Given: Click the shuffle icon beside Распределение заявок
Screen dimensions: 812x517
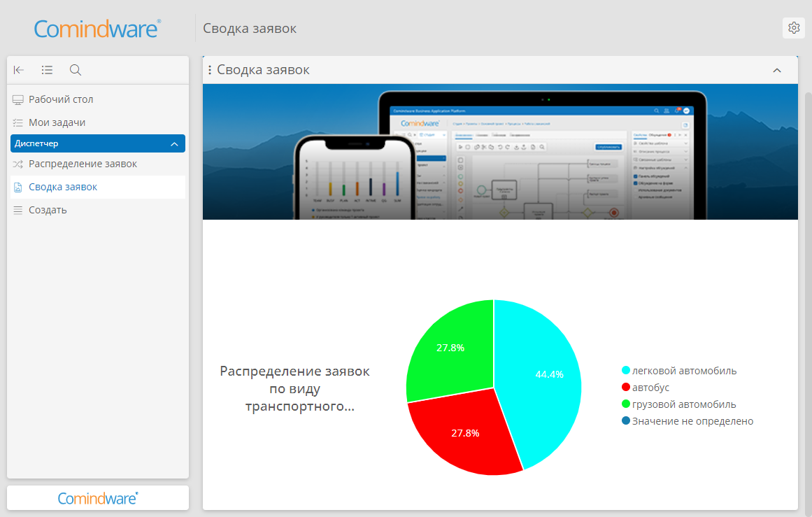Looking at the screenshot, I should coord(18,164).
